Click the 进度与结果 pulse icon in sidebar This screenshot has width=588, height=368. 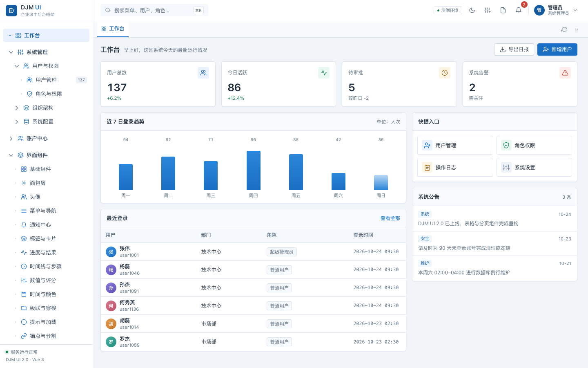coord(24,252)
